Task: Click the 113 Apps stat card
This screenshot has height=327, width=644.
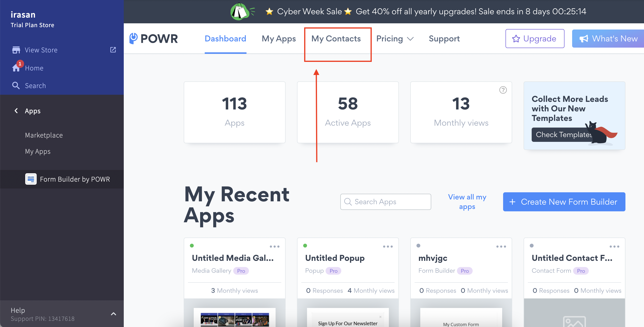Action: pos(234,112)
